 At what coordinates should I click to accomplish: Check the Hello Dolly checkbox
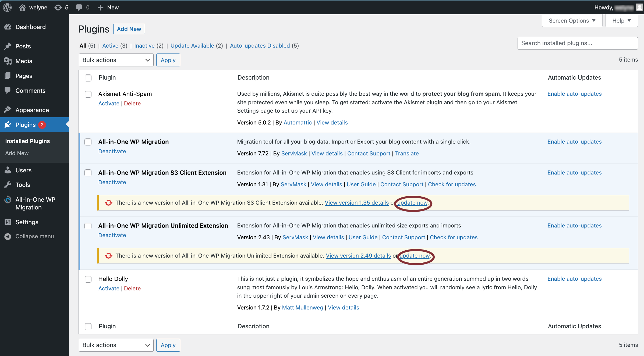point(88,279)
